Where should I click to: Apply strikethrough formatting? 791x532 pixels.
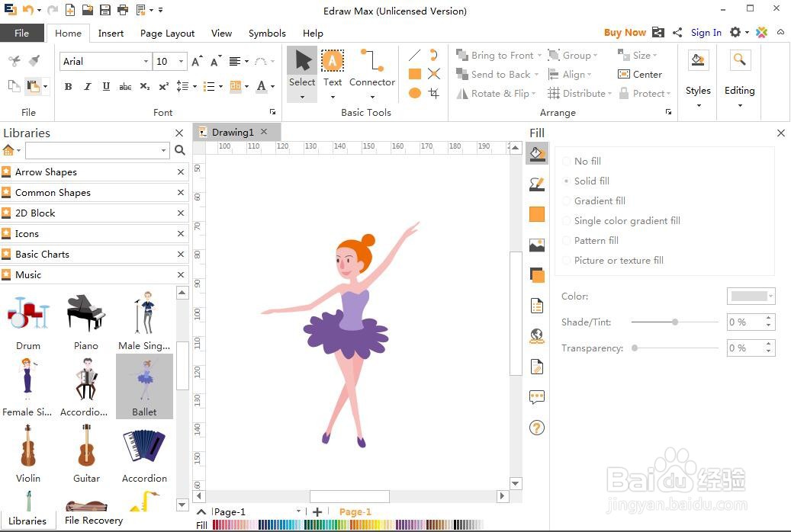tap(125, 86)
